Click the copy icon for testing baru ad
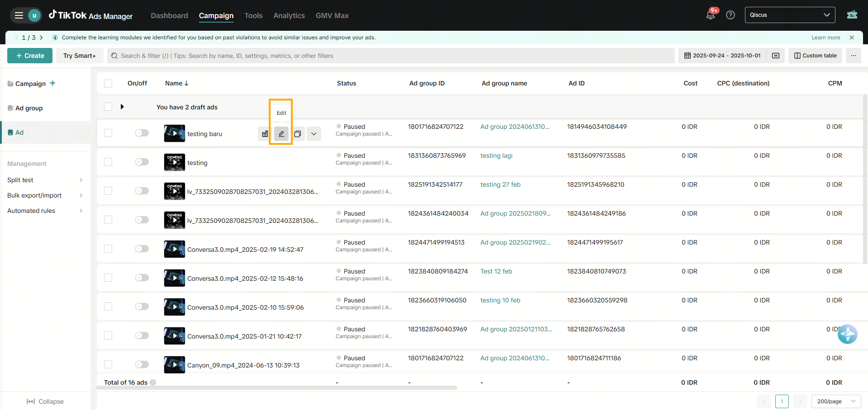 click(x=297, y=134)
